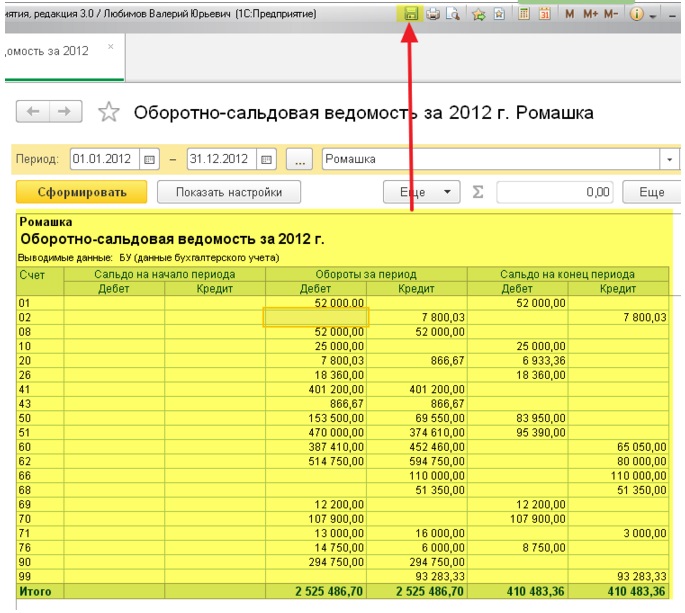Click the rightmost Еще button
685x613 pixels.
(652, 192)
